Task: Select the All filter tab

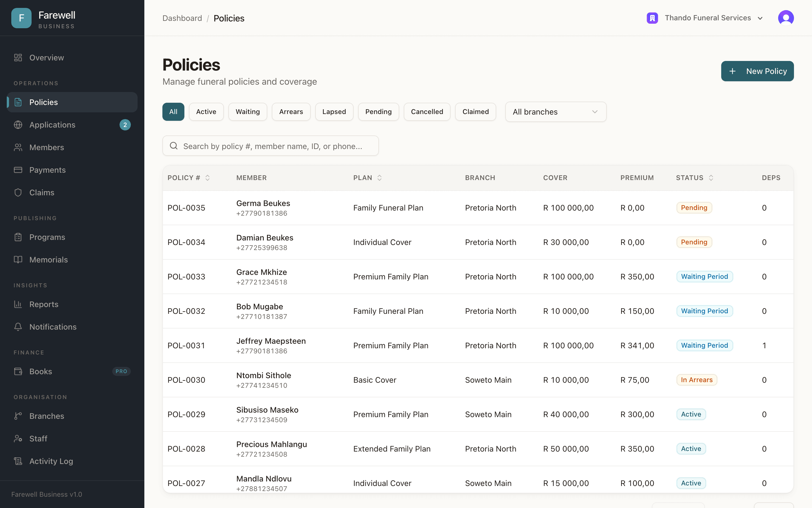Action: (173, 111)
